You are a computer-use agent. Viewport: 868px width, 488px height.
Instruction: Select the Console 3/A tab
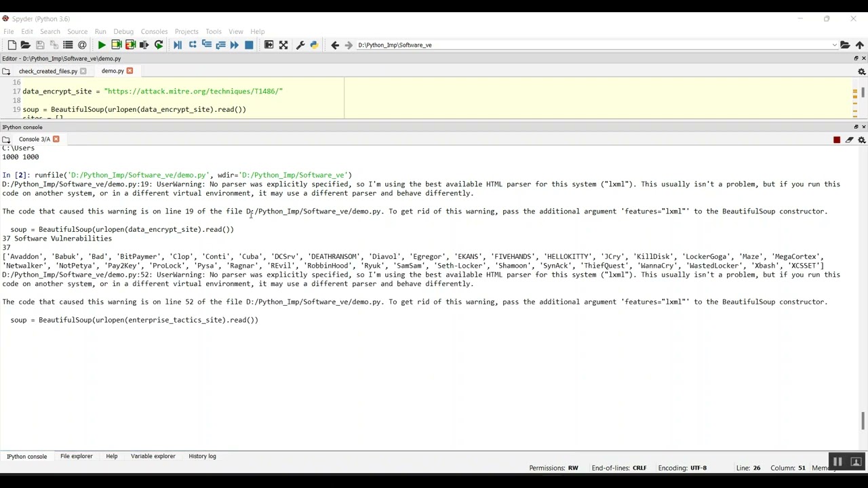pyautogui.click(x=35, y=140)
